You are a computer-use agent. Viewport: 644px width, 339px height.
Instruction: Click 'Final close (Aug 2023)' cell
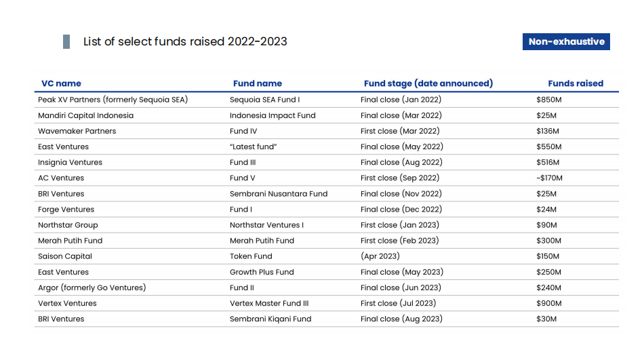[402, 319]
